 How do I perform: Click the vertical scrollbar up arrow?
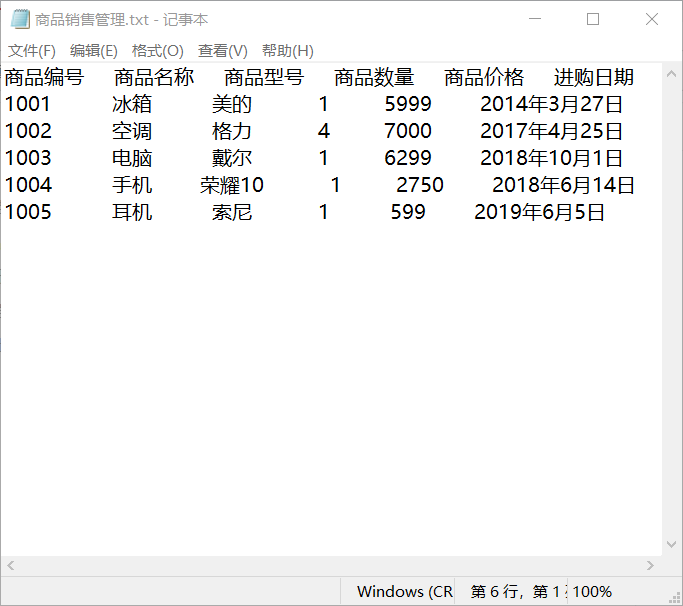point(671,74)
